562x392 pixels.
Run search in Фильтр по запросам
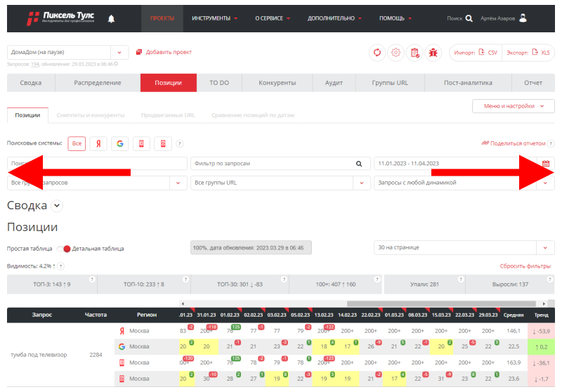[x=359, y=164]
